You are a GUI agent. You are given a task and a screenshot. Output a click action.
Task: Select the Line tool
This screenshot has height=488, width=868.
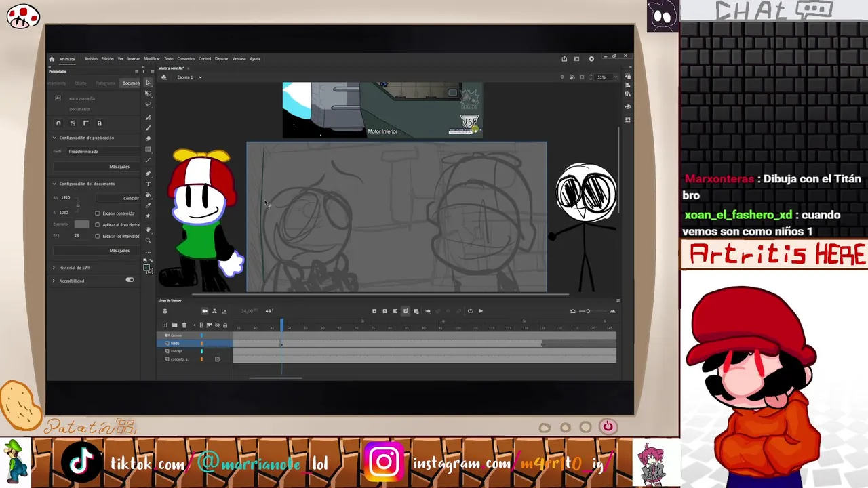[x=149, y=161]
